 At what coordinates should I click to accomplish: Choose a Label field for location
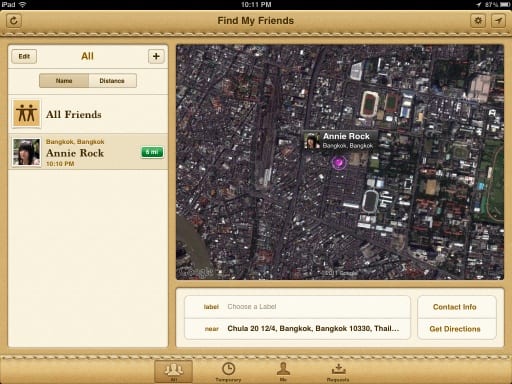[297, 307]
